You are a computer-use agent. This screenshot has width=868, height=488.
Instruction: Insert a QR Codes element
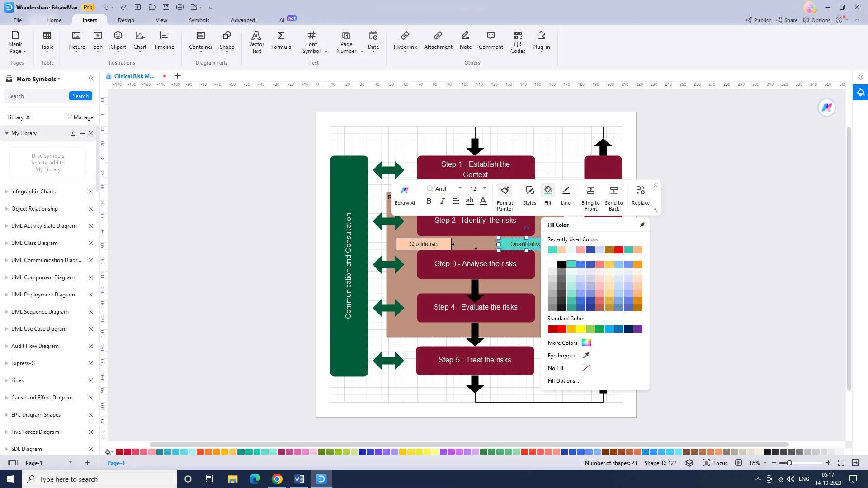coord(518,42)
